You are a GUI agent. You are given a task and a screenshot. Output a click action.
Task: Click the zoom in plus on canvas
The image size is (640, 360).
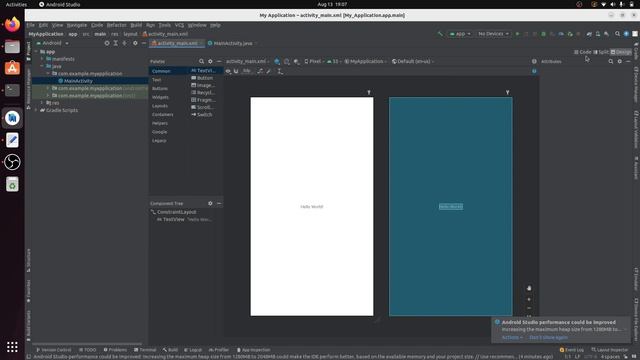(529, 299)
